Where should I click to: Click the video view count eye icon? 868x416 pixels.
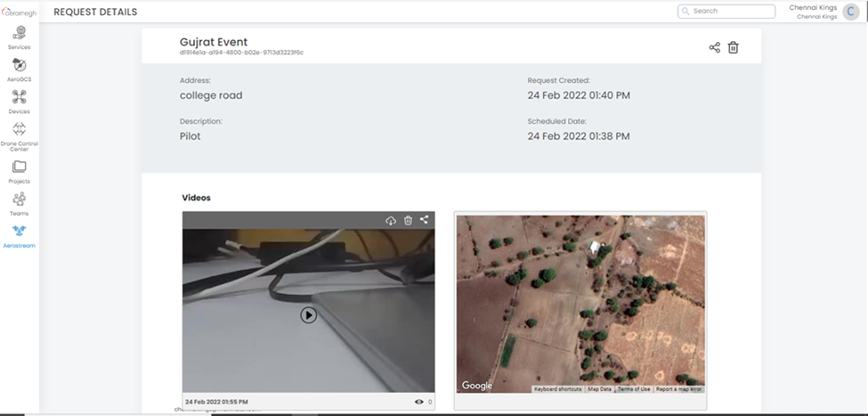418,402
